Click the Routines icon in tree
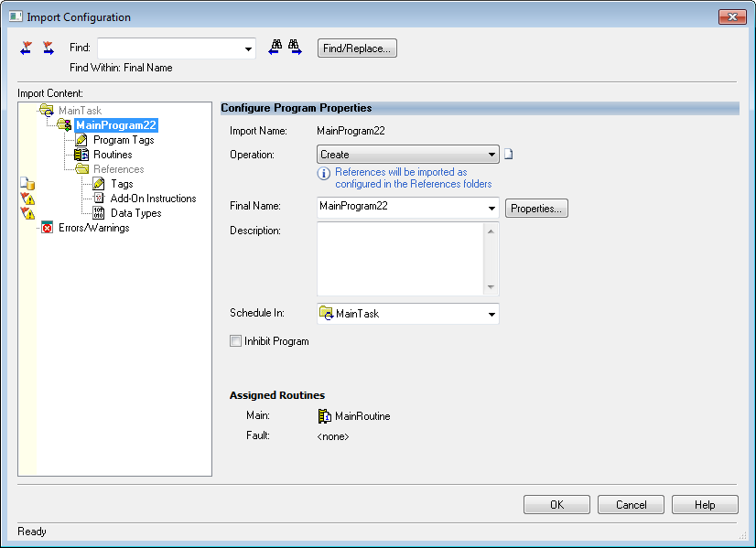The height and width of the screenshot is (548, 756). (x=81, y=155)
